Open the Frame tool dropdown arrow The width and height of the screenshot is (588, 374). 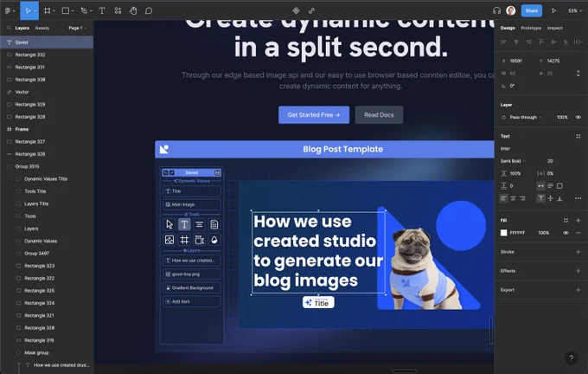54,11
